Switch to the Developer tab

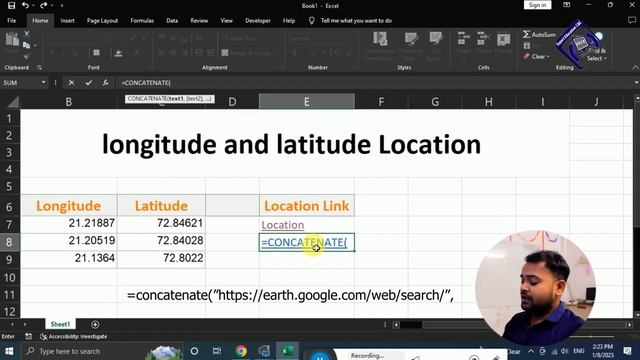click(x=258, y=20)
